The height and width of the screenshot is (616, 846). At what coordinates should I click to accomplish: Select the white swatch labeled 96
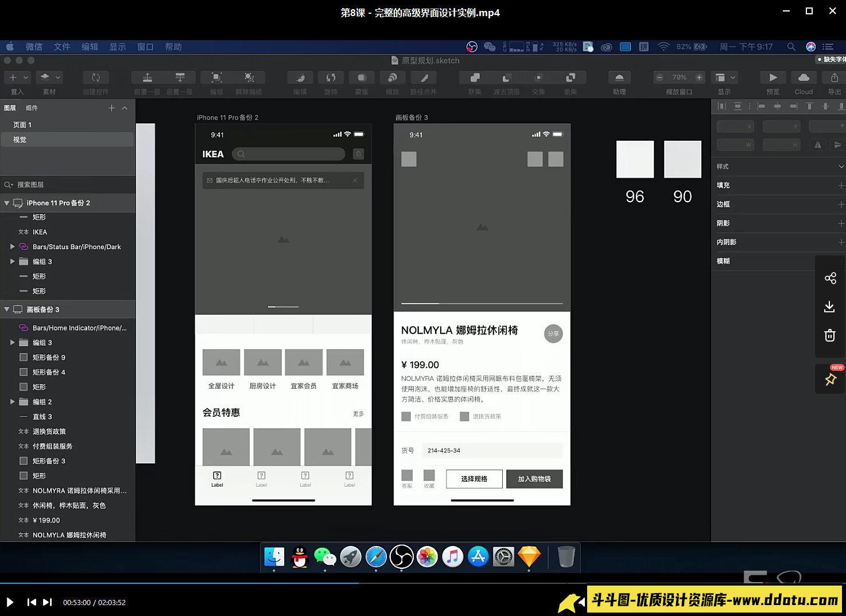pyautogui.click(x=635, y=159)
